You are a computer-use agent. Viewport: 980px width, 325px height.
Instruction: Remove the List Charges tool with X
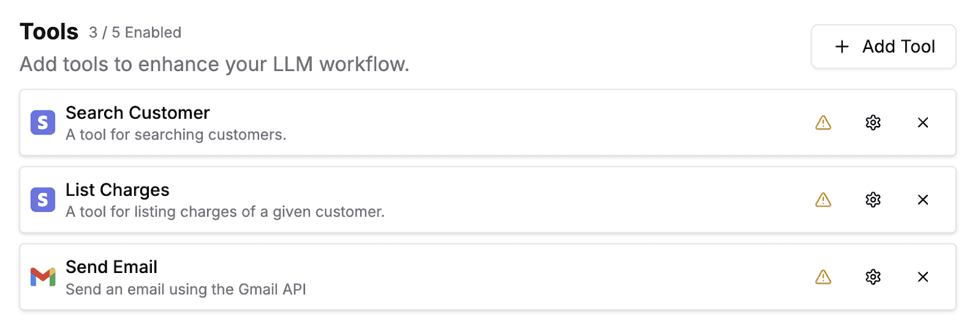pyautogui.click(x=923, y=200)
